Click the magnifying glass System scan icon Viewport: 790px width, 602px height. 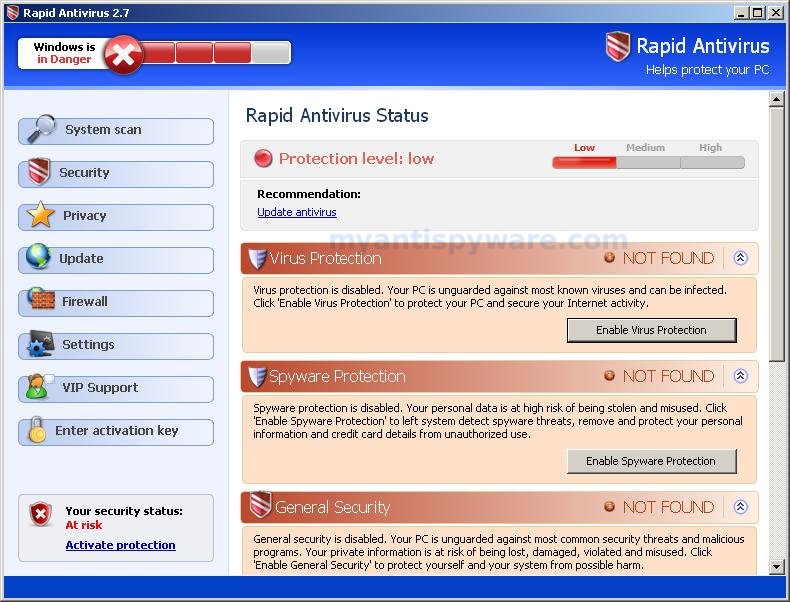[x=41, y=128]
